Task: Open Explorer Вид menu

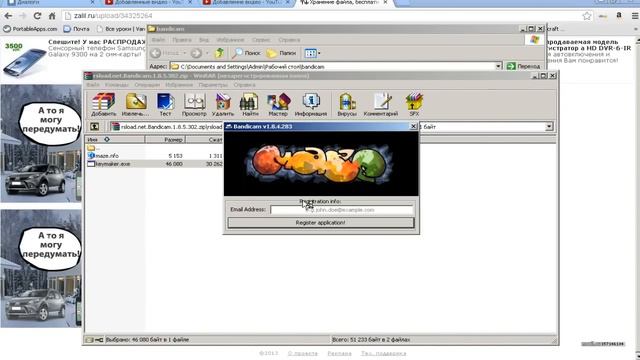Action: click(x=204, y=40)
